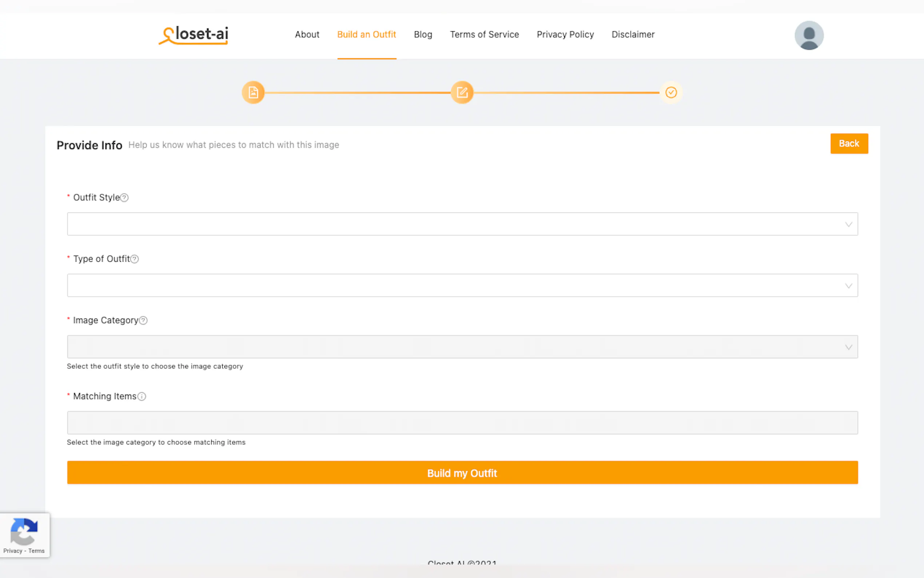This screenshot has height=578, width=924.
Task: Click the checkmark completion step icon
Action: coord(671,92)
